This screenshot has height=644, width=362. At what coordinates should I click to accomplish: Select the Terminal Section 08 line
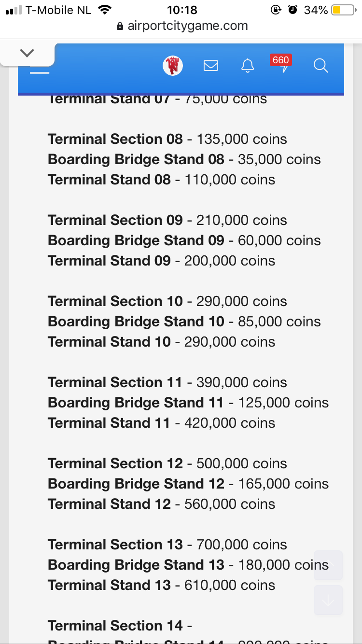tap(167, 139)
